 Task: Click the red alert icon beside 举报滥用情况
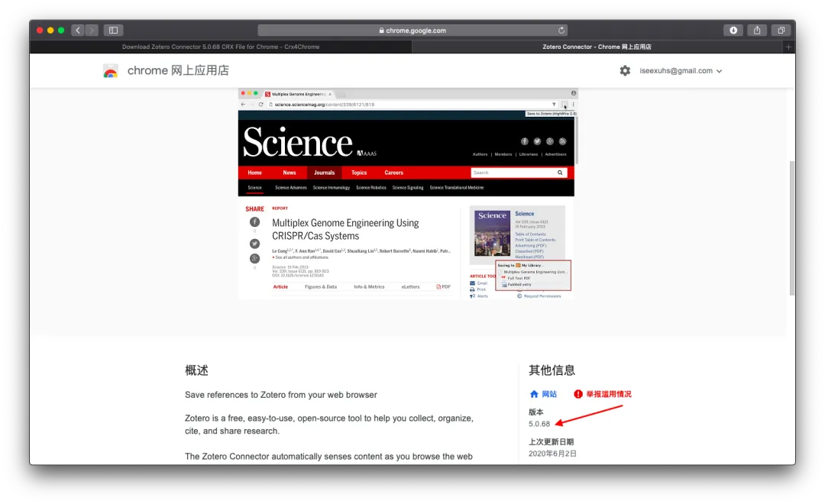578,394
